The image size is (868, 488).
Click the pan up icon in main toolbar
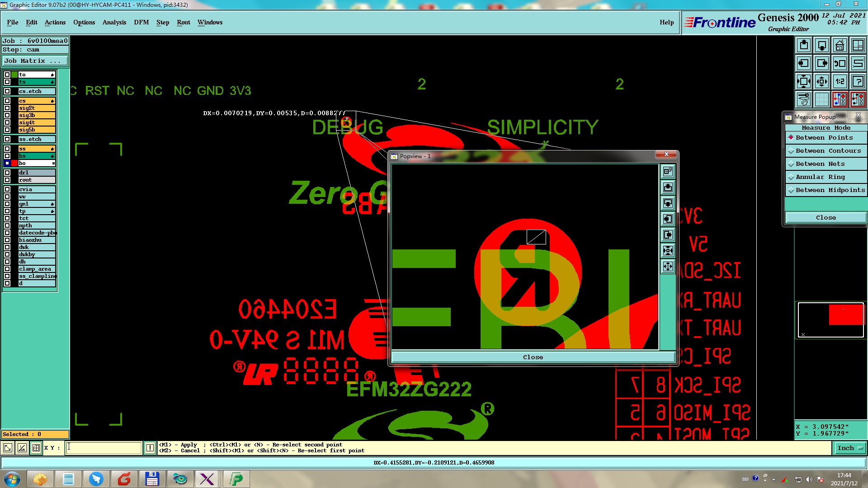pos(803,45)
